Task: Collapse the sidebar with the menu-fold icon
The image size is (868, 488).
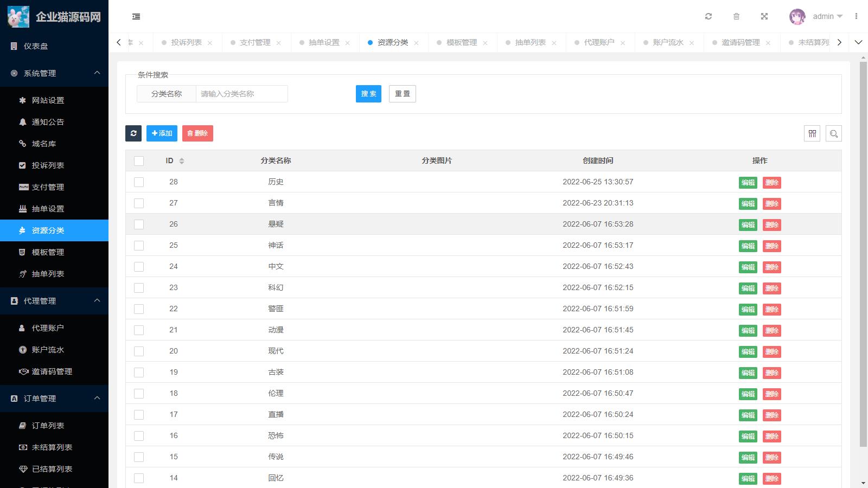Action: click(x=136, y=17)
